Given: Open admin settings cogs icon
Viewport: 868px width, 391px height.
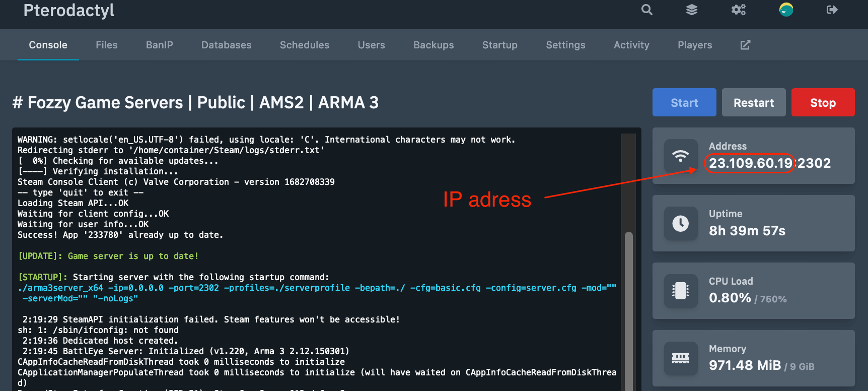Looking at the screenshot, I should (739, 10).
